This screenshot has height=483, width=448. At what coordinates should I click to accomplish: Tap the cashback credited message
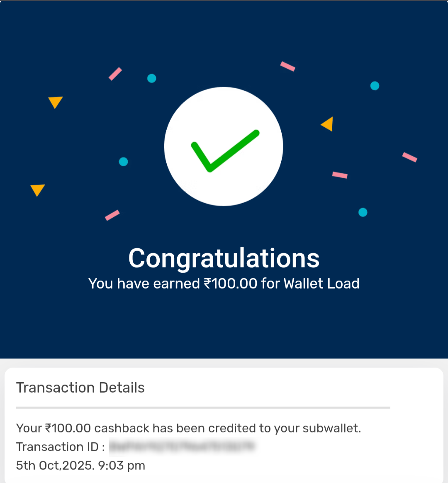coord(188,428)
